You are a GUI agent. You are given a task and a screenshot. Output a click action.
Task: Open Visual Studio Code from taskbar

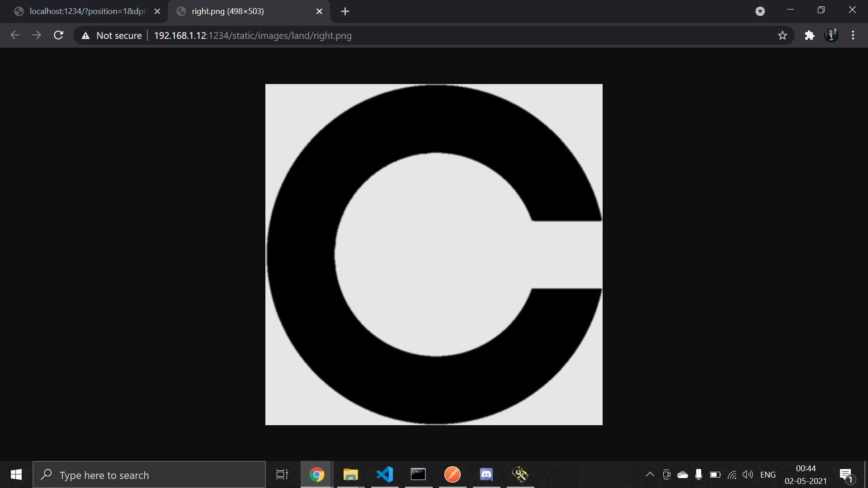tap(385, 474)
